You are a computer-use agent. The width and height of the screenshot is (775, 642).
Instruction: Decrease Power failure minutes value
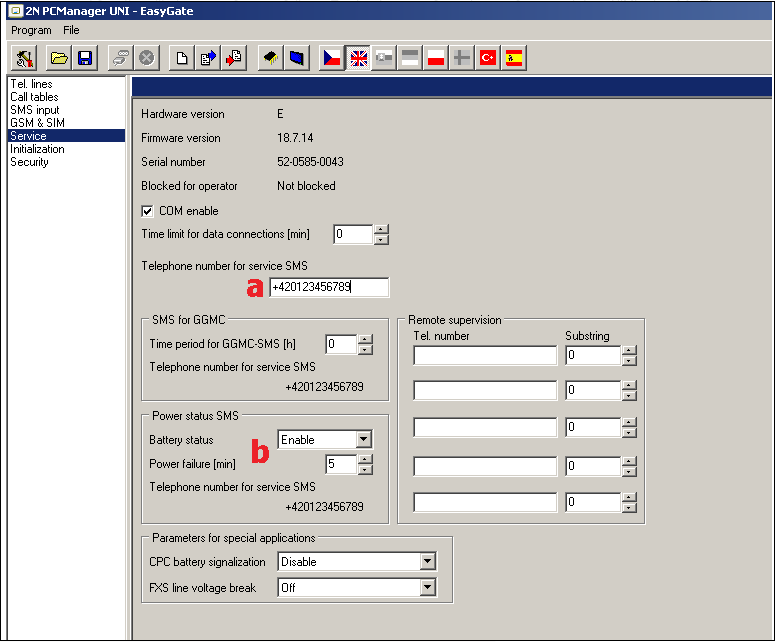click(365, 470)
